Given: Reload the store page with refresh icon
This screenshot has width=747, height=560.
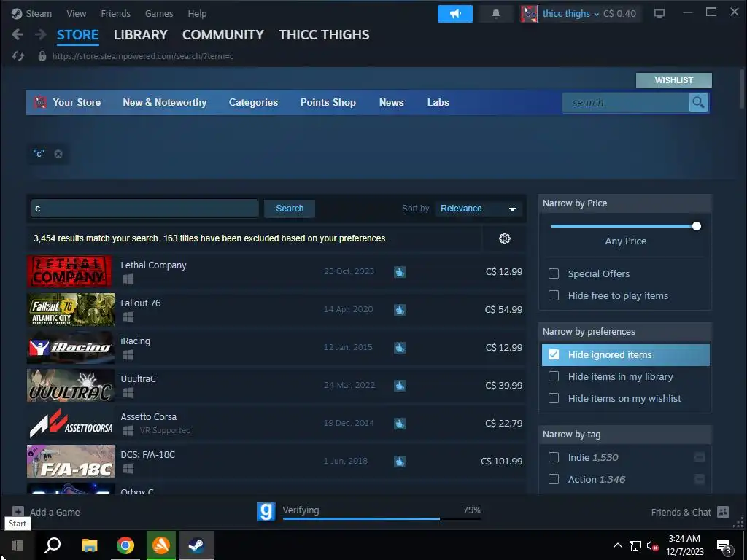Looking at the screenshot, I should point(18,56).
